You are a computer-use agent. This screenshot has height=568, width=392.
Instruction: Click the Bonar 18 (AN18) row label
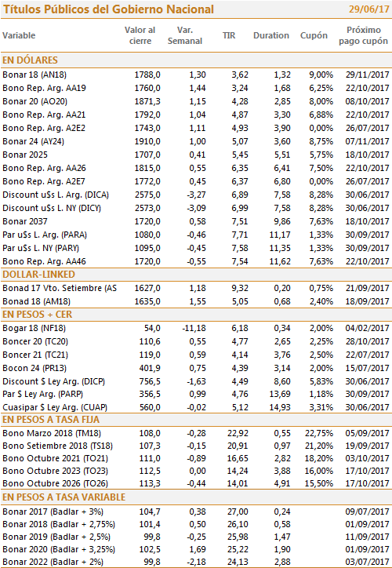(34, 75)
